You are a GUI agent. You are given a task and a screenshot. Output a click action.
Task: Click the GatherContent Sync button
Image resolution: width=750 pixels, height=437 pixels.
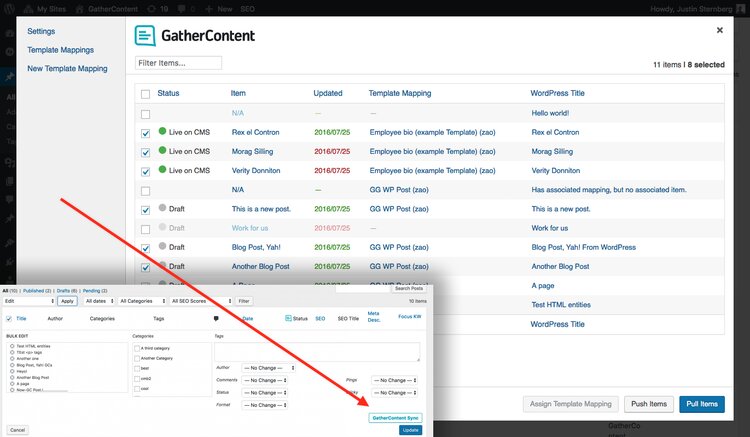[x=395, y=418]
